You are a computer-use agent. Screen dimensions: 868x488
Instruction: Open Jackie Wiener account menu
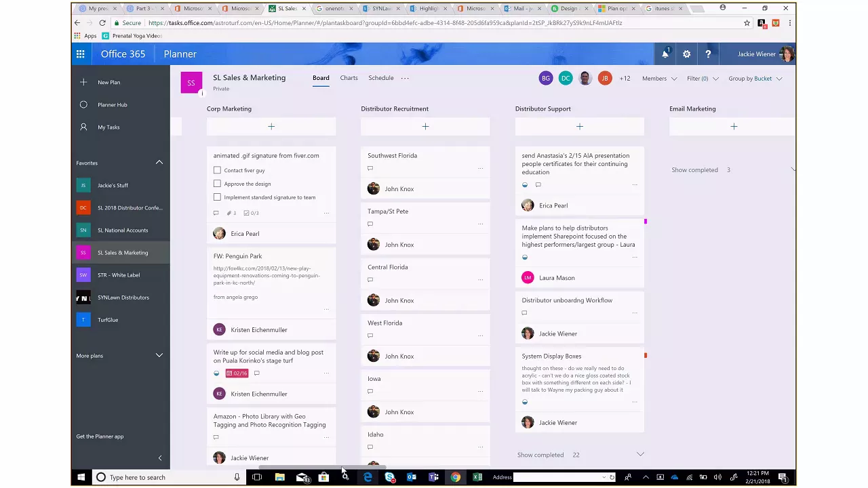click(766, 54)
